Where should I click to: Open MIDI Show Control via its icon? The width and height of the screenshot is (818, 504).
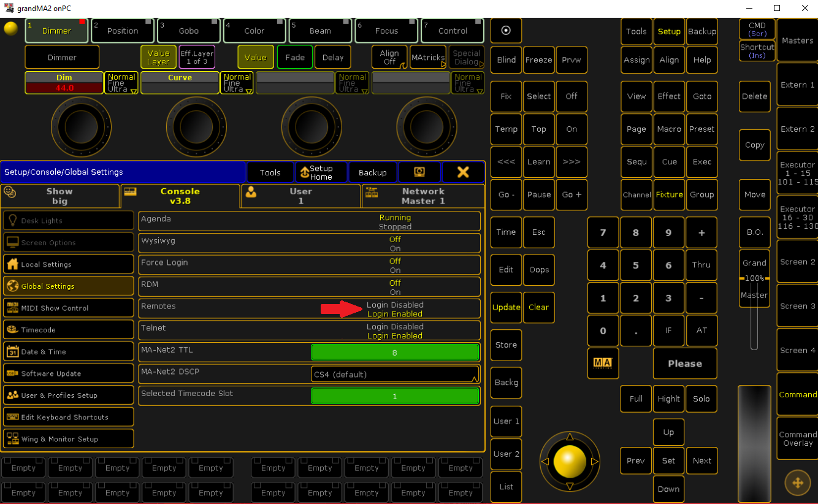coord(12,308)
